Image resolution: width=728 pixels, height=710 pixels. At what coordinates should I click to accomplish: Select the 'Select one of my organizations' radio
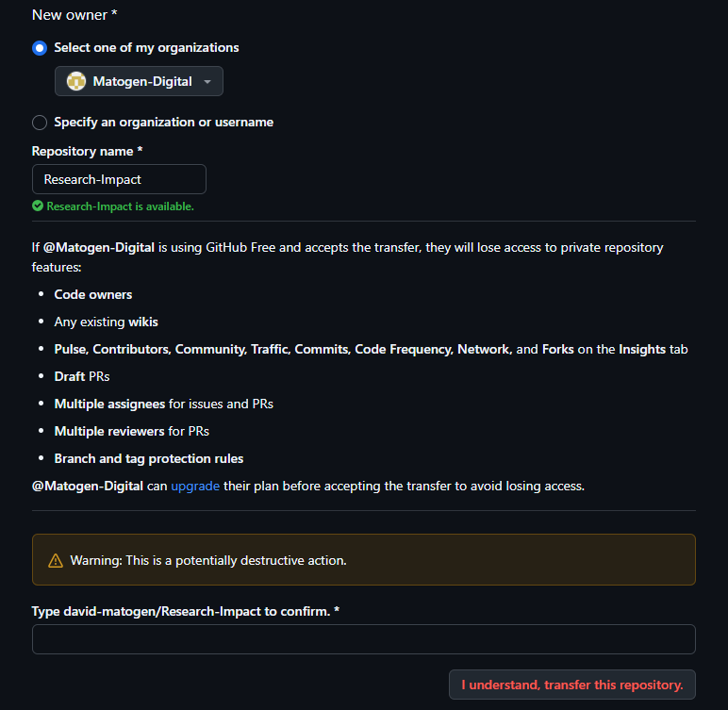tap(40, 48)
